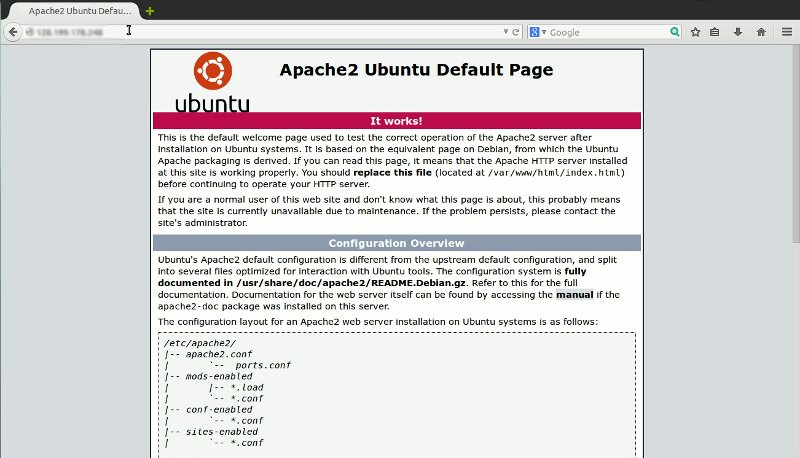This screenshot has height=458, width=800.
Task: Click the 'Configuration Overview' section header
Action: click(x=396, y=243)
